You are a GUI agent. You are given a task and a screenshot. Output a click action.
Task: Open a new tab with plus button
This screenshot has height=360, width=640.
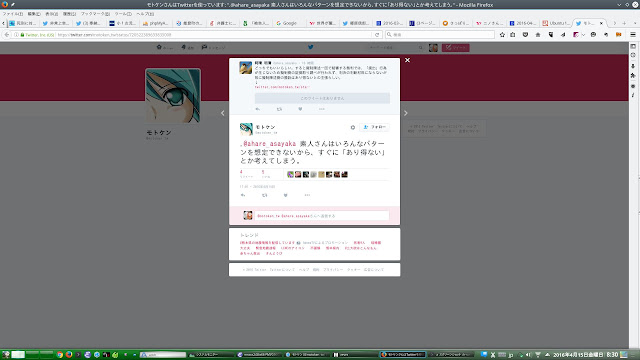(624, 23)
